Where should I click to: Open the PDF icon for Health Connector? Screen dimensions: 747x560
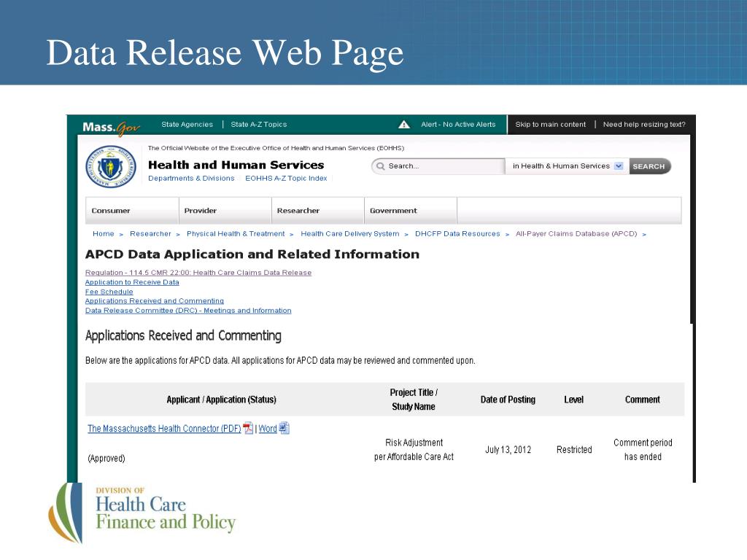point(248,428)
